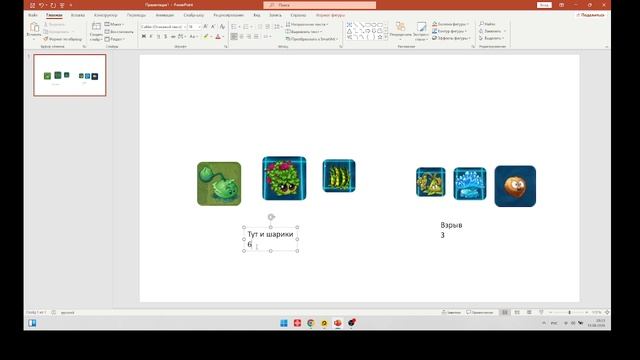Apply bold (Ж) formatting
The image size is (640, 360).
tap(144, 37)
